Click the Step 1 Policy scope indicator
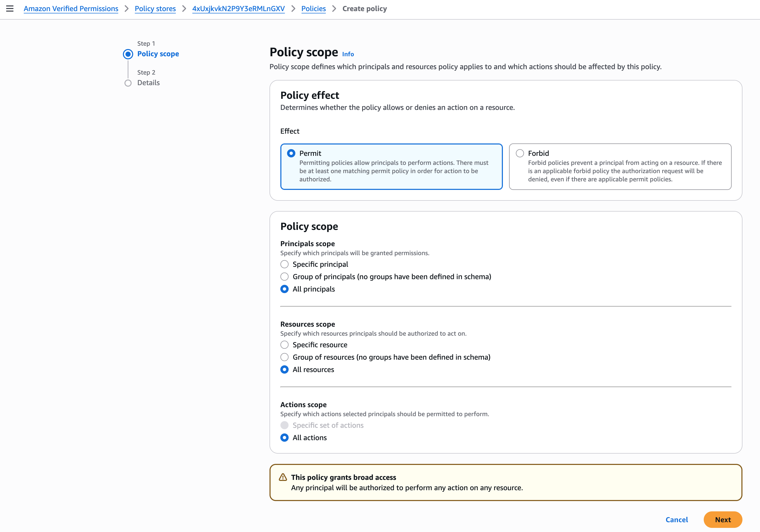760x532 pixels. (x=128, y=54)
